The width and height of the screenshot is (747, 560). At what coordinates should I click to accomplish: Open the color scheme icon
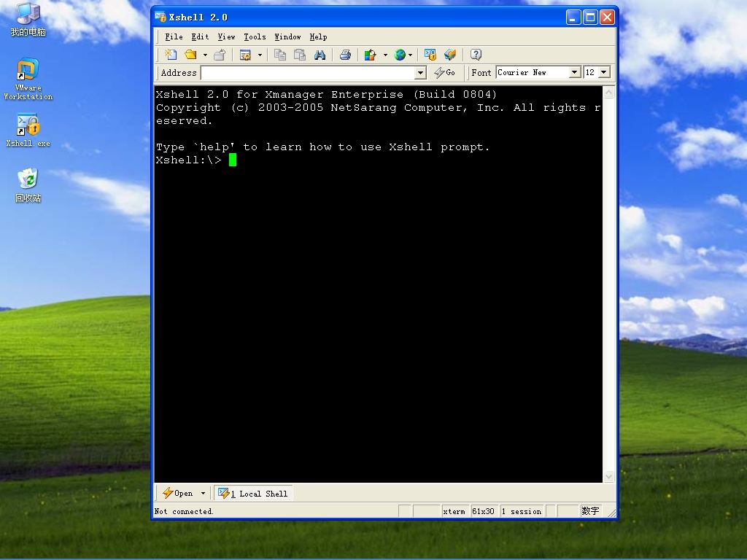point(370,55)
